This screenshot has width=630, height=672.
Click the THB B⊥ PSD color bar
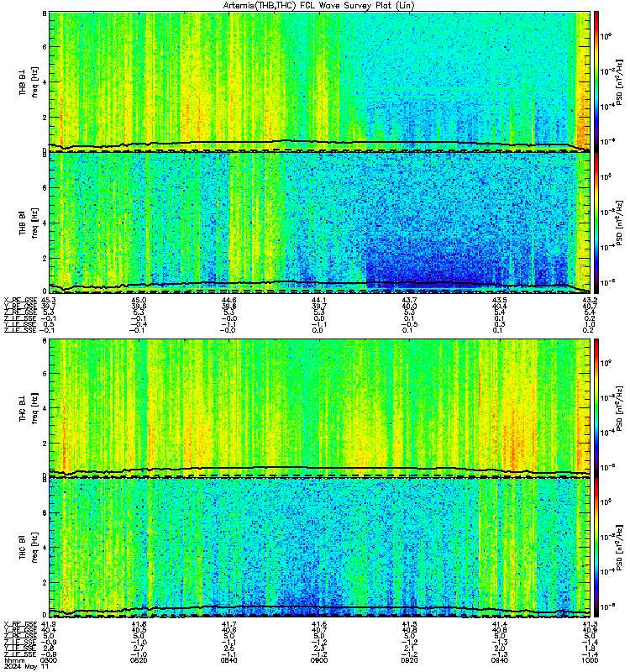596,81
